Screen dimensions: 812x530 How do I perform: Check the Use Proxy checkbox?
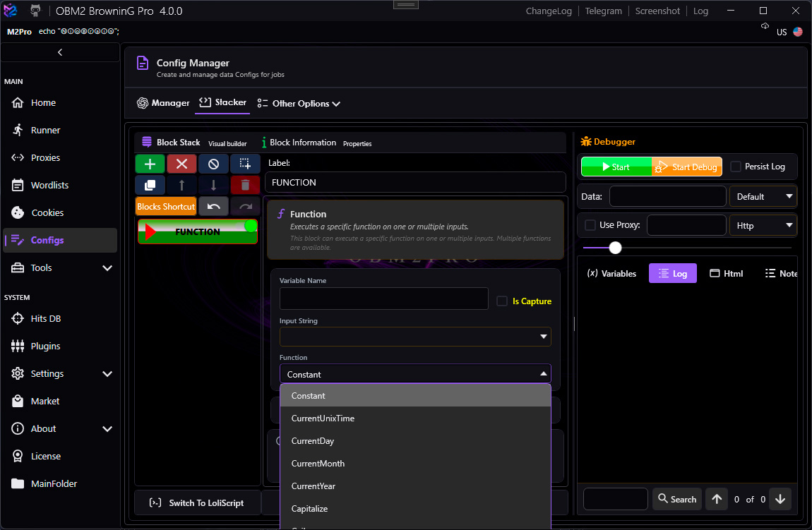(590, 225)
